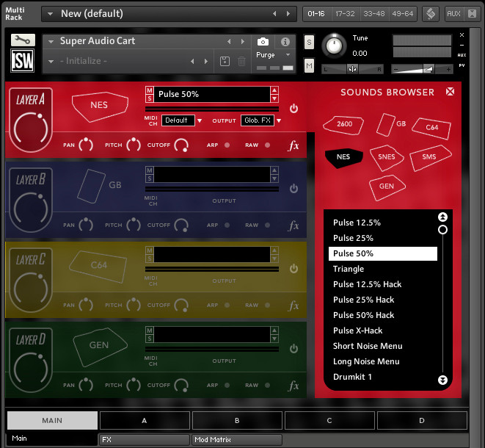Select rack page 49-64

402,14
